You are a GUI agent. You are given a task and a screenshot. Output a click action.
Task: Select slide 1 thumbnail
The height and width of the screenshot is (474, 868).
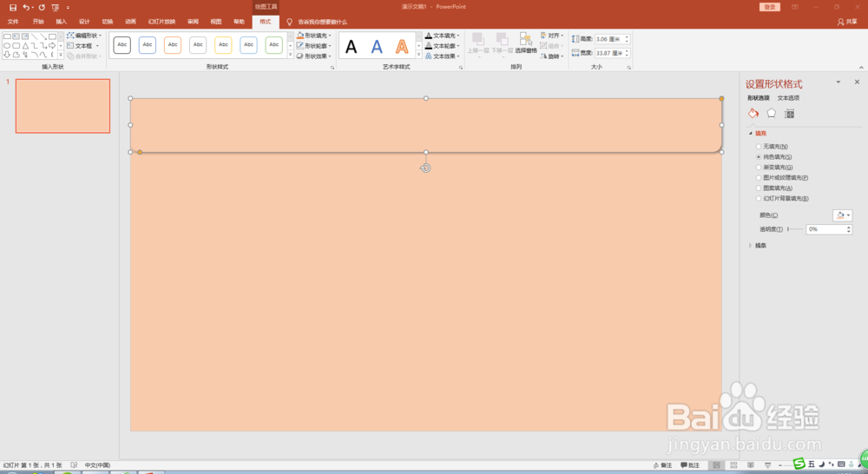(62, 106)
